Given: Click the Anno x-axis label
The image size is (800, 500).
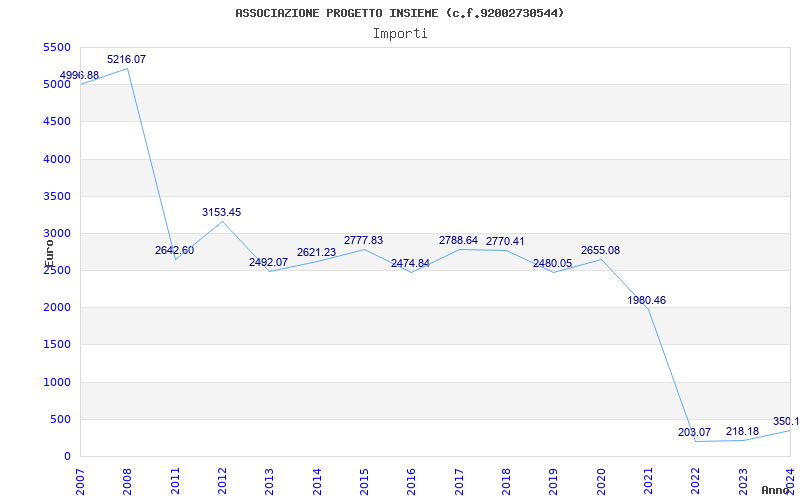Looking at the screenshot, I should [776, 490].
